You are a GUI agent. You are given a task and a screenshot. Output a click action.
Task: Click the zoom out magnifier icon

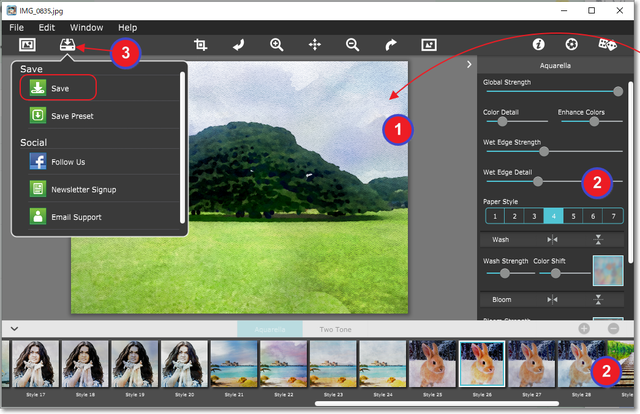(352, 45)
